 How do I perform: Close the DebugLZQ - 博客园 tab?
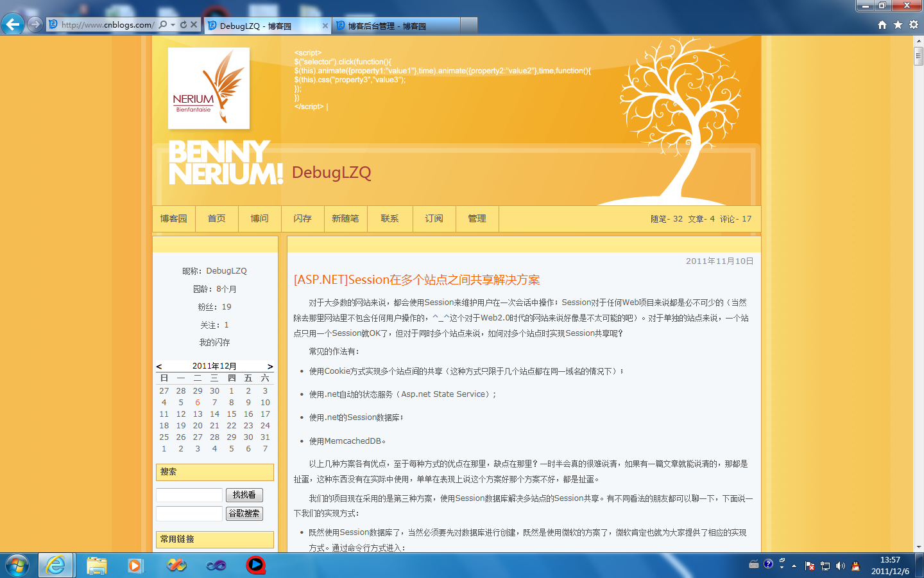pos(325,26)
